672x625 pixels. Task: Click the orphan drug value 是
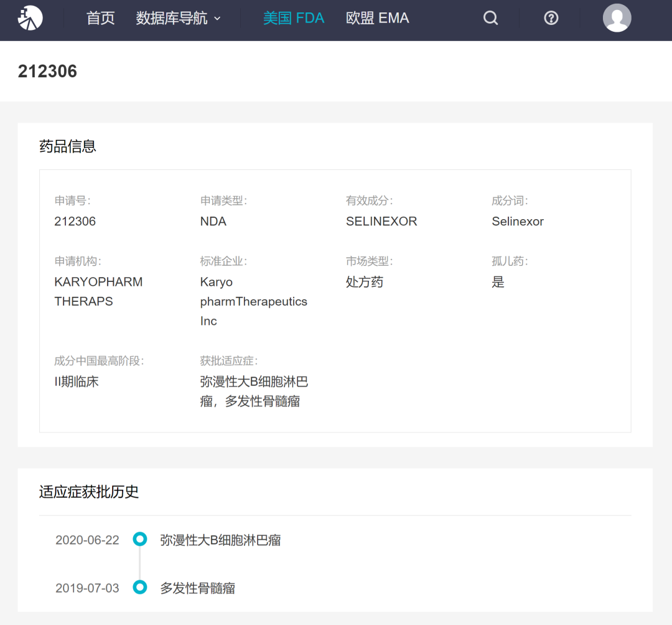click(498, 281)
